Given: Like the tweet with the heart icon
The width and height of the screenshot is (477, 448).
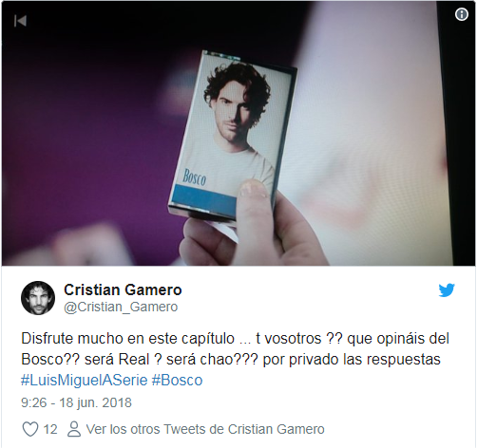Looking at the screenshot, I should 30,429.
